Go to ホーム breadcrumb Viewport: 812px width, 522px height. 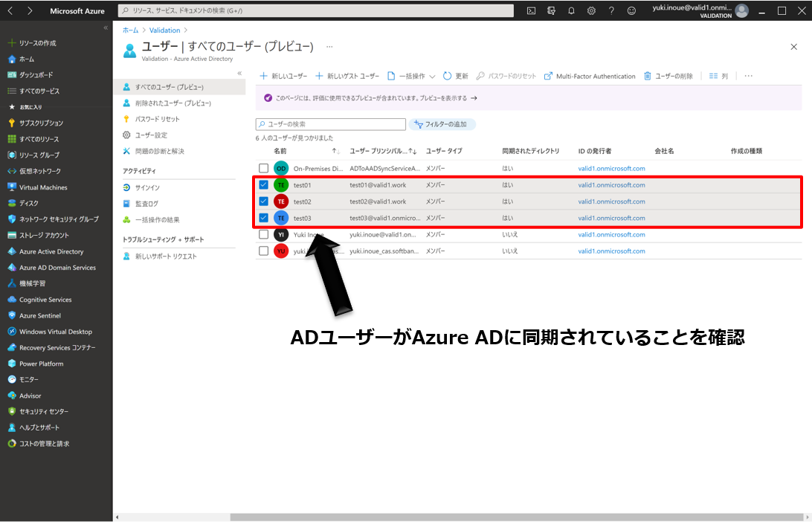(x=131, y=30)
